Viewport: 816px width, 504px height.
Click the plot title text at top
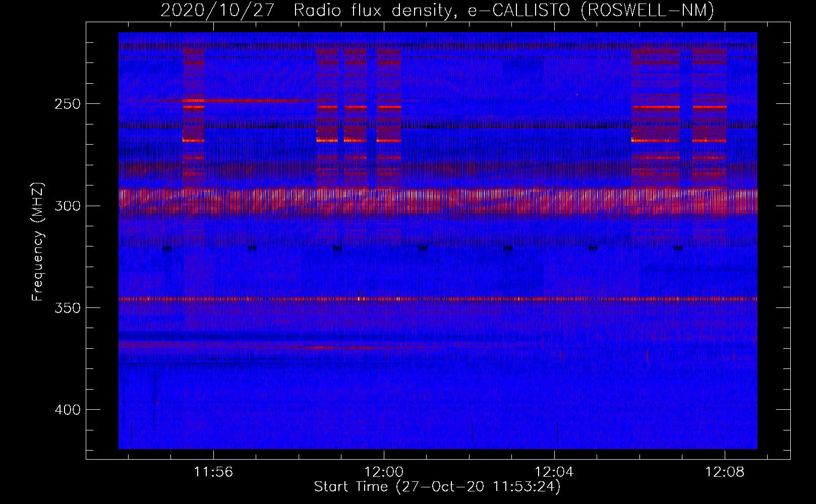[x=437, y=10]
